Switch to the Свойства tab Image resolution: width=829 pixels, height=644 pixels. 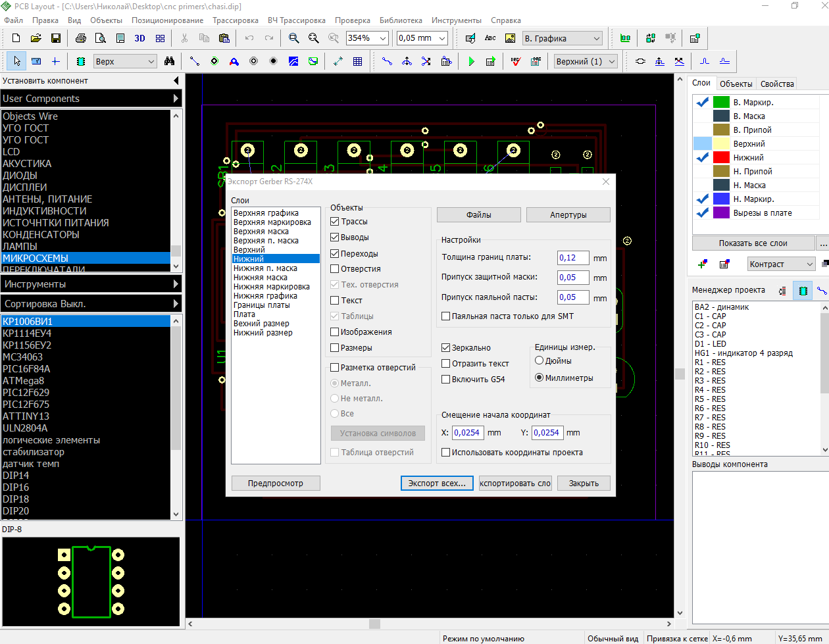(777, 84)
